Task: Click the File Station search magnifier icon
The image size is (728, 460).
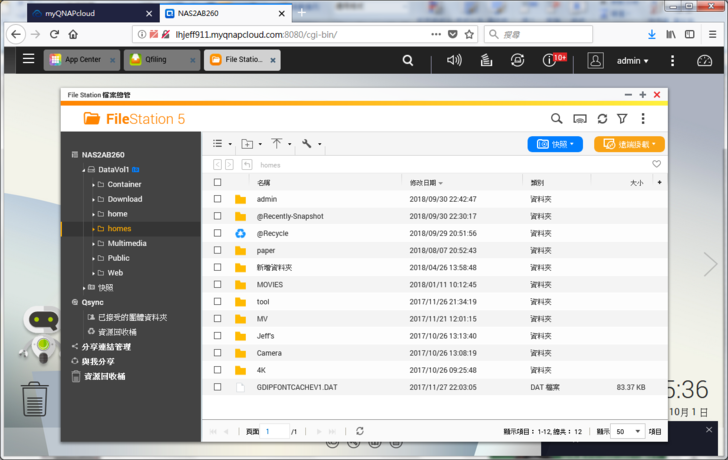Action: (x=557, y=119)
